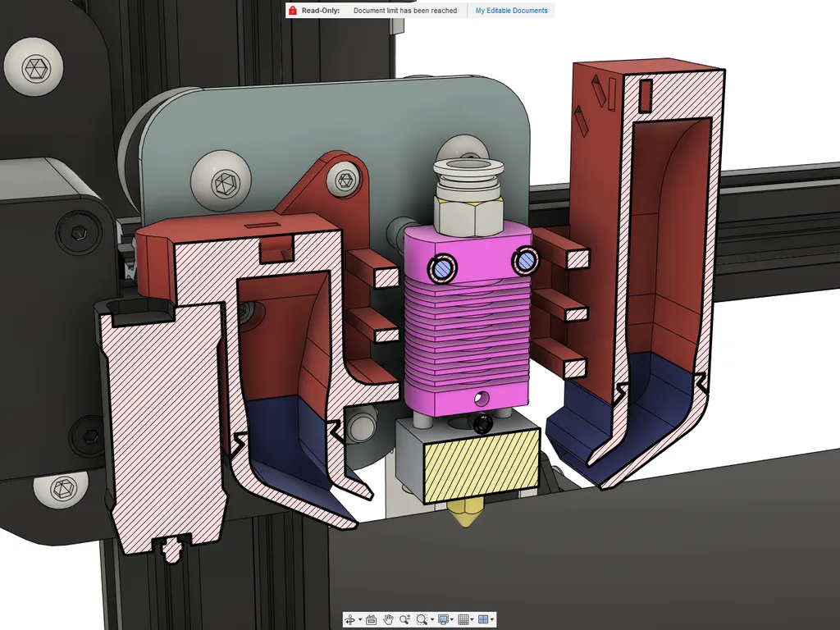Select the Orbit tool in navigation bar
840x630 pixels.
pyautogui.click(x=349, y=620)
